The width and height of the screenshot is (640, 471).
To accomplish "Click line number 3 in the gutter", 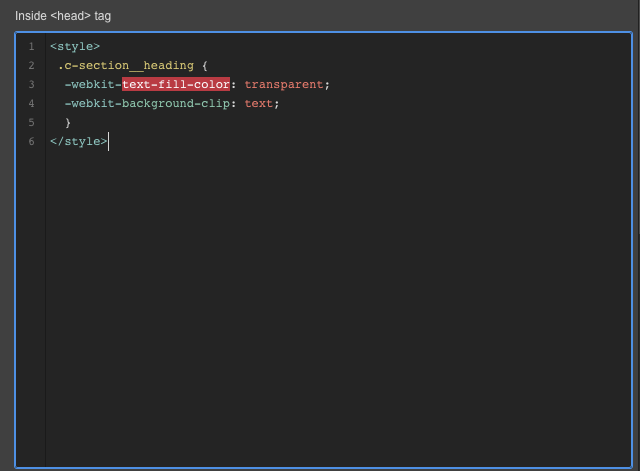I will point(31,84).
